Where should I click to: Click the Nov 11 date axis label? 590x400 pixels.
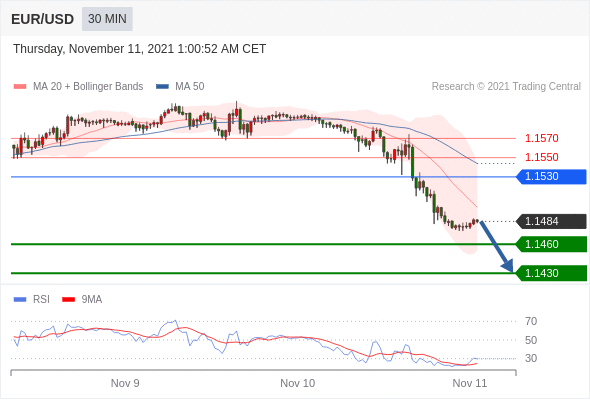(470, 383)
